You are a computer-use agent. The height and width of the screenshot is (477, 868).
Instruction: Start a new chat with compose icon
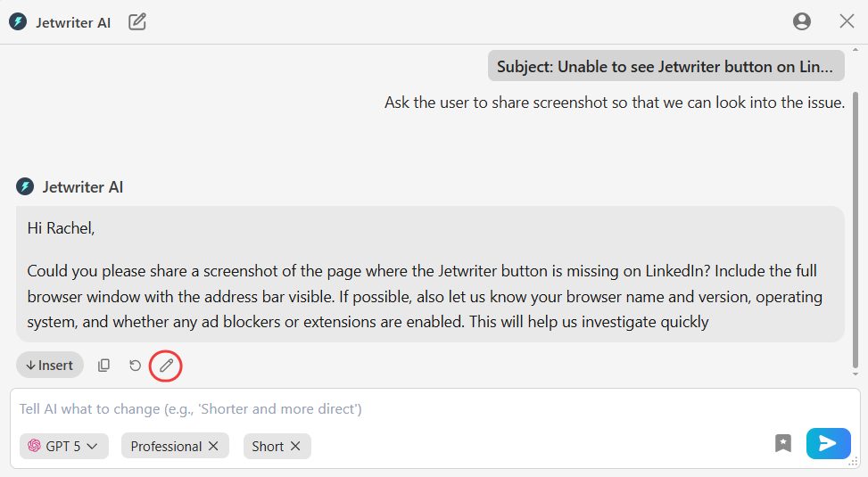tap(137, 22)
